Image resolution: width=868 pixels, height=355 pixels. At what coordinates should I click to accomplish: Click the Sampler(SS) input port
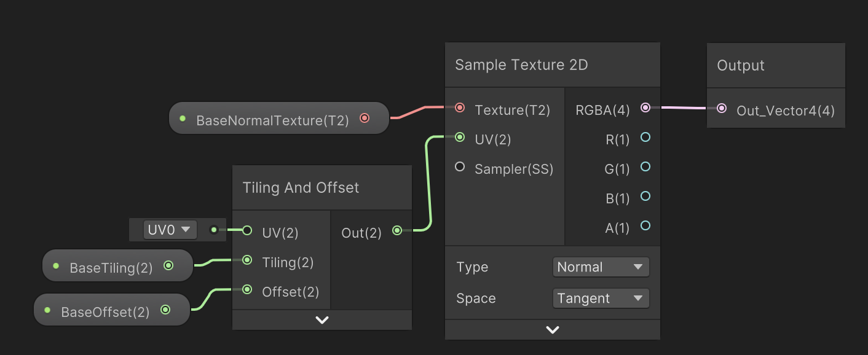(x=460, y=166)
